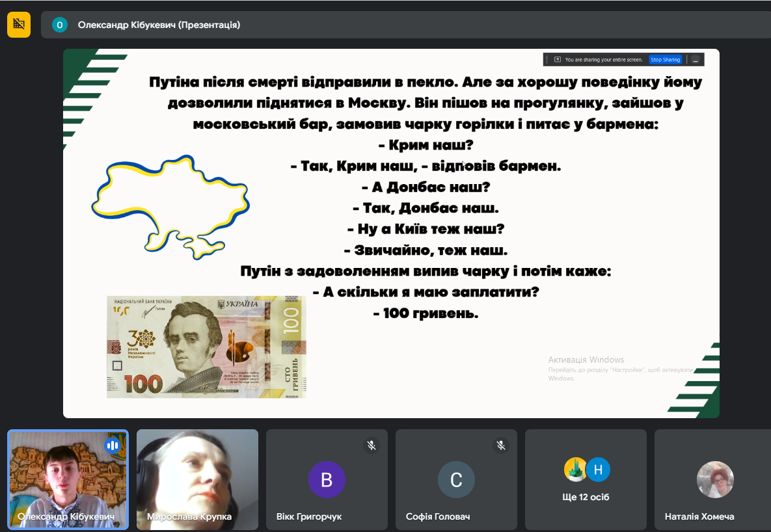Click the yellow presentation-off icon in top left
771x532 pixels.
[19, 25]
